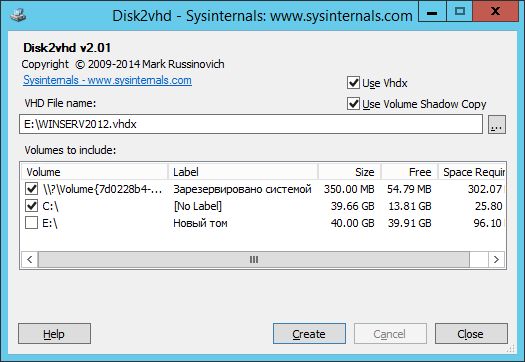The image size is (525, 362).
Task: Click the '96.10' space required value
Action: click(x=488, y=223)
